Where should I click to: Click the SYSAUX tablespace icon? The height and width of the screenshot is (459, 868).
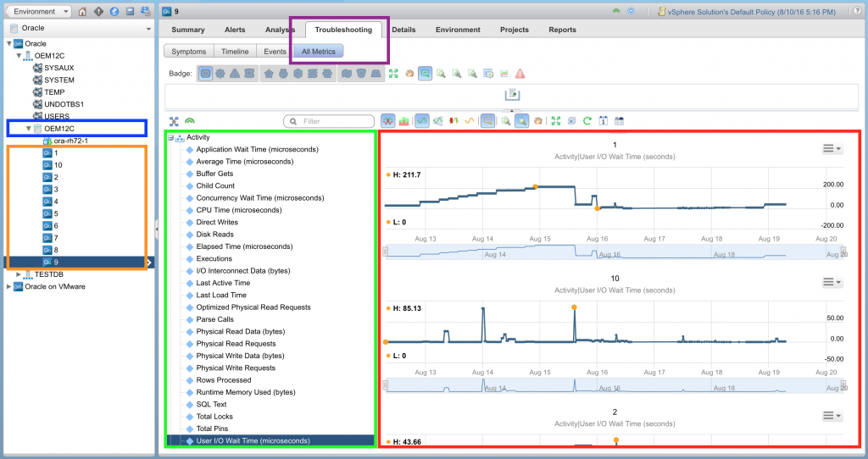37,68
